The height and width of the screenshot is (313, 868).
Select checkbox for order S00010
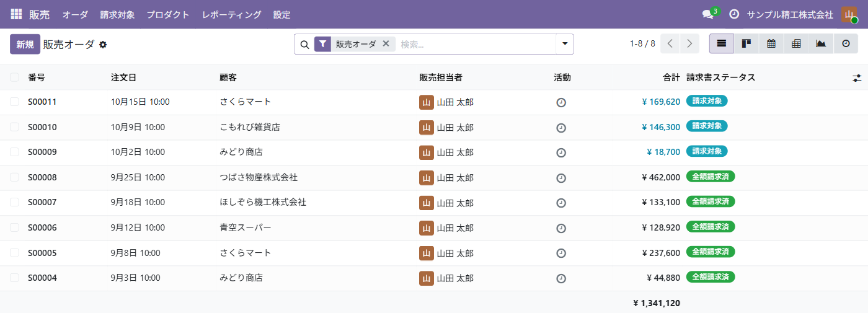[x=14, y=127]
